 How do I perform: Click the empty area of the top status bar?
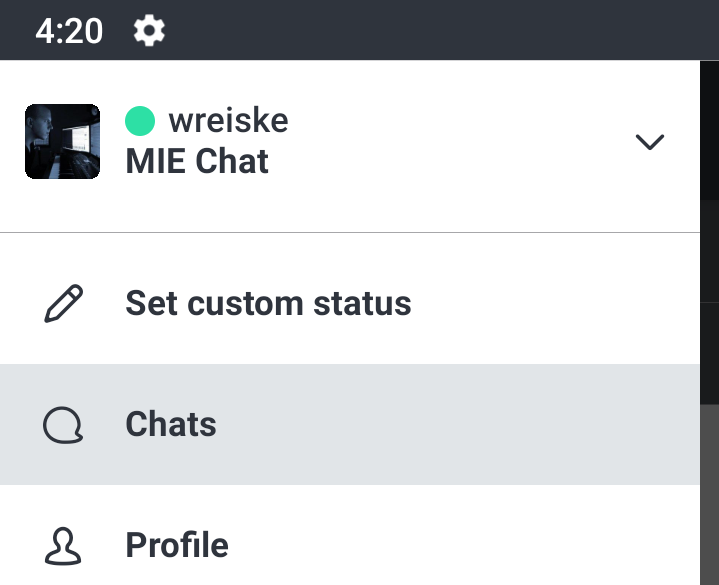click(x=450, y=30)
